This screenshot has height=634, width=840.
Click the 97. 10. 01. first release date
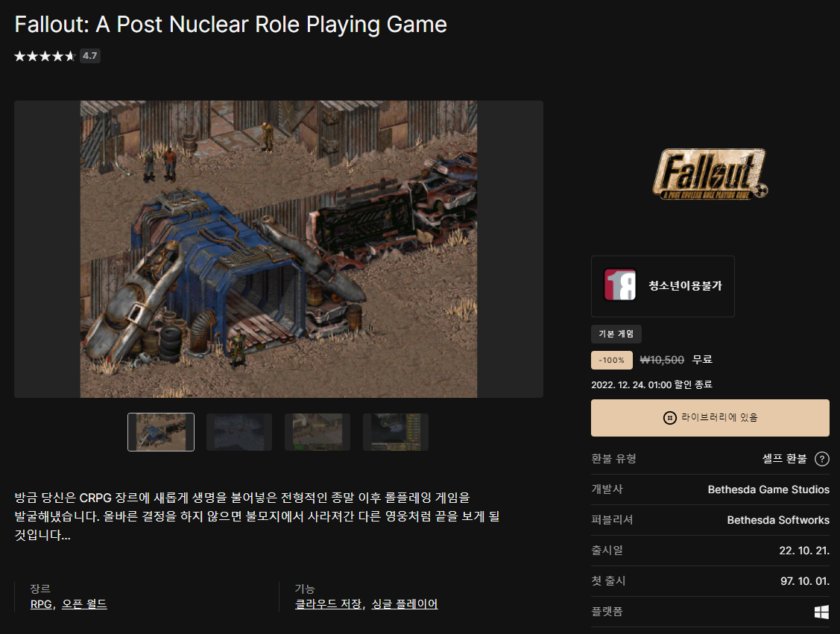coord(805,581)
